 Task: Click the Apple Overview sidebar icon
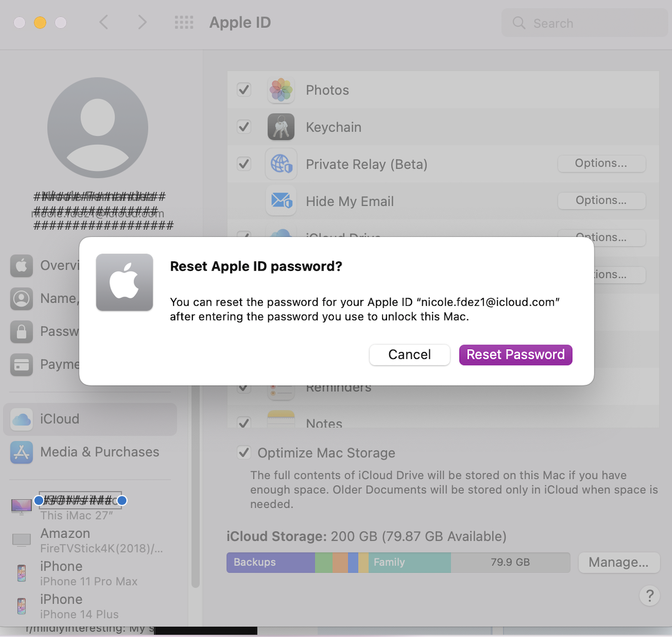click(x=22, y=266)
